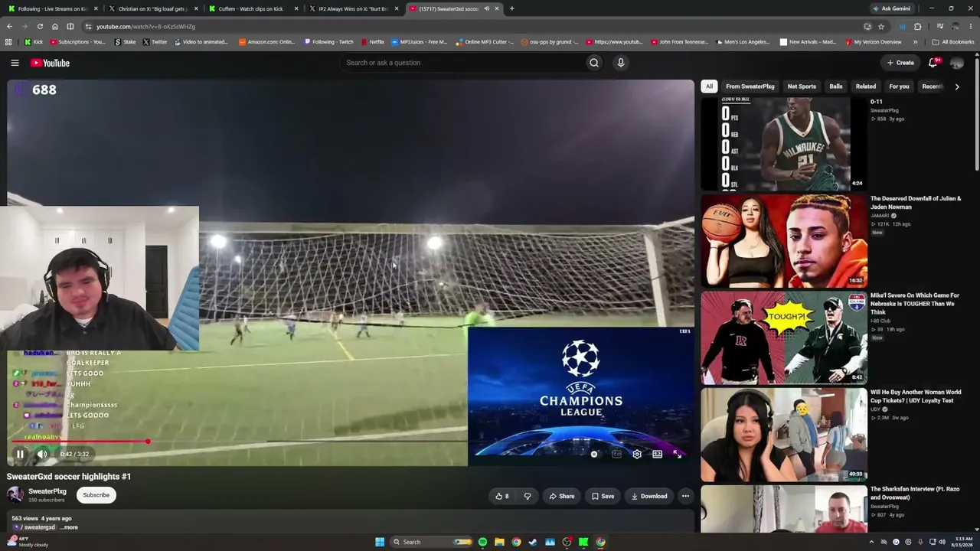The height and width of the screenshot is (551, 980).
Task: Open Chrome extensions puzzle icon
Action: [918, 26]
